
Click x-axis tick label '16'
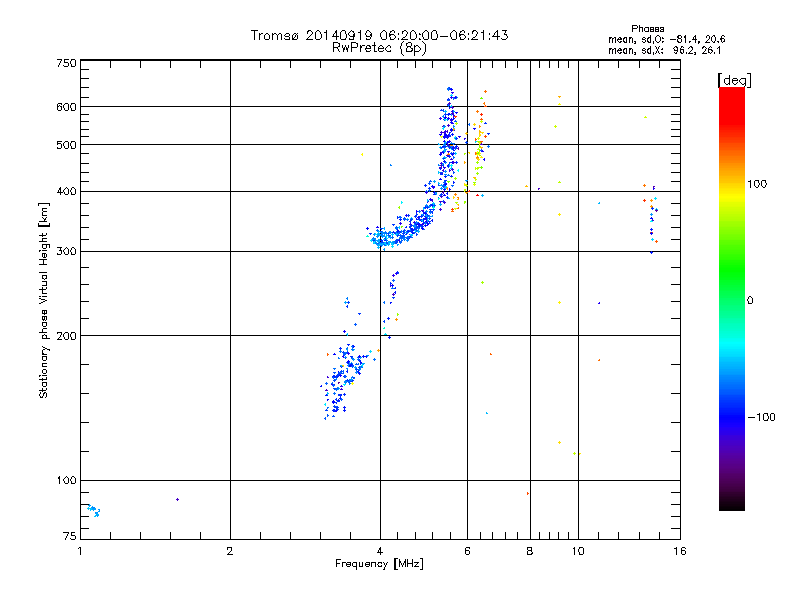[680, 551]
